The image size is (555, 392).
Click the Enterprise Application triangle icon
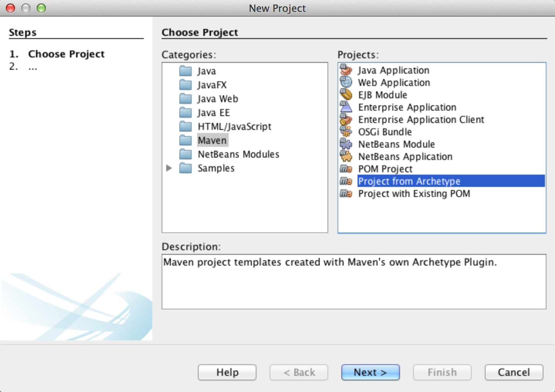[346, 107]
